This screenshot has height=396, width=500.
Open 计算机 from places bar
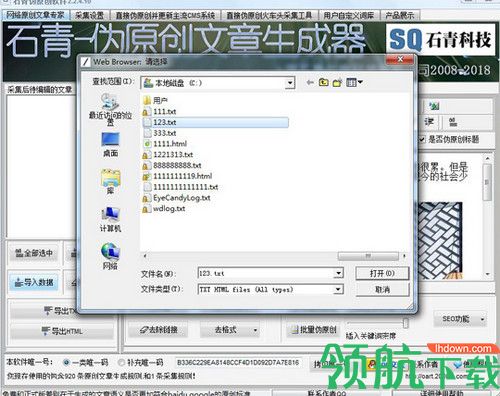[110, 219]
